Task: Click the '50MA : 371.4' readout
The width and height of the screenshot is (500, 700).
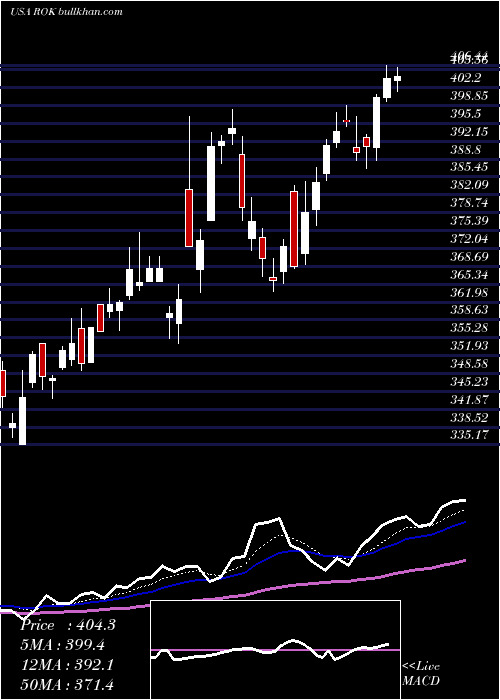Action: click(67, 684)
